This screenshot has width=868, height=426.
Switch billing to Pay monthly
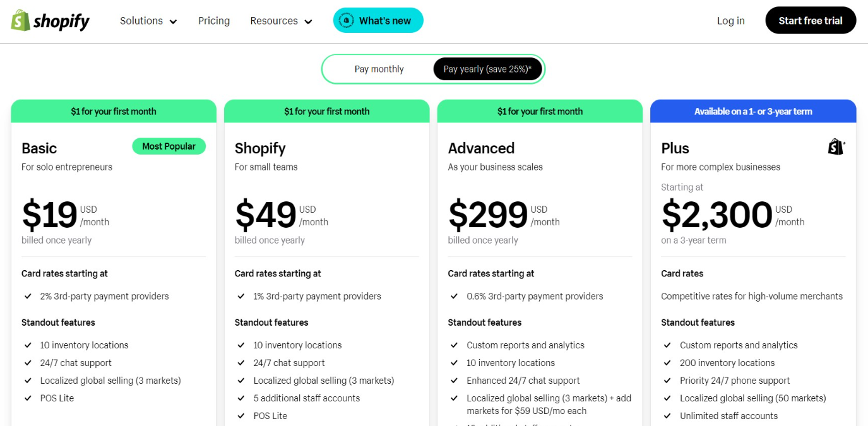pyautogui.click(x=379, y=69)
